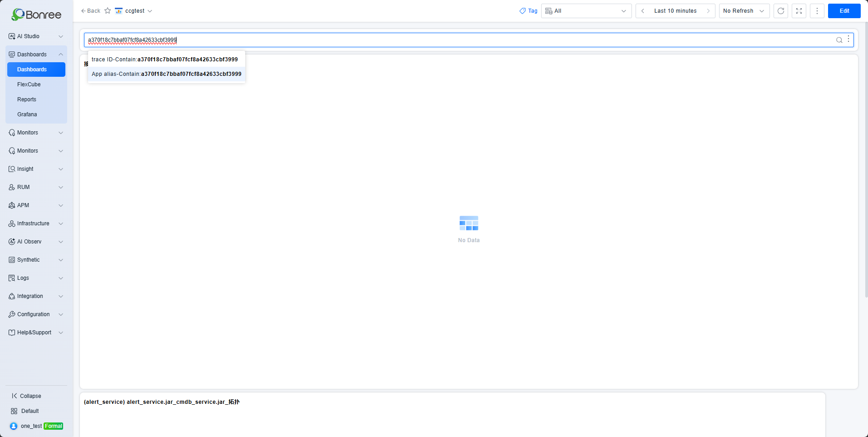Open the All tag filter dropdown
Viewport: 868px width, 437px height.
tap(586, 11)
